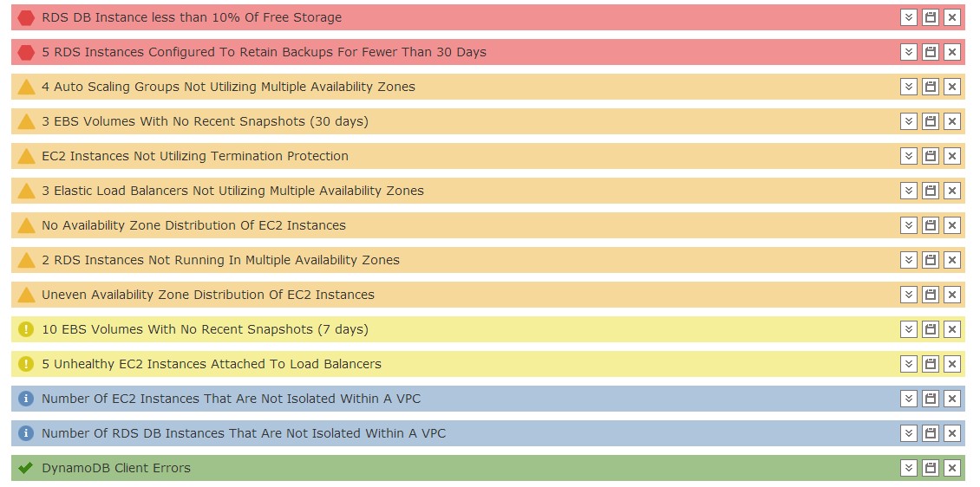980x487 pixels.
Task: Click save icon on RDS Free Storage alert
Action: 930,17
